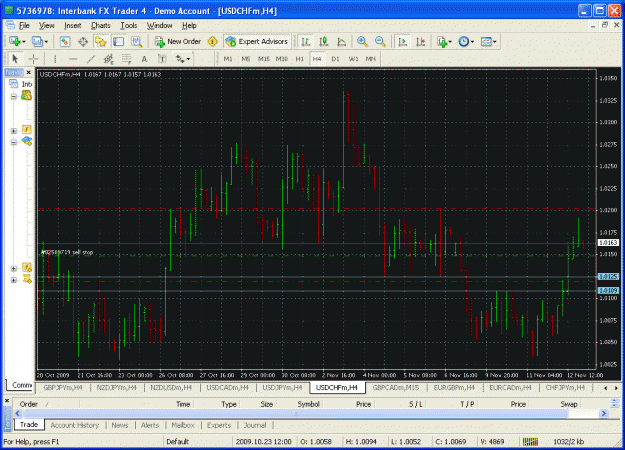The height and width of the screenshot is (450, 625).
Task: Switch to D1 timeframe
Action: pyautogui.click(x=335, y=59)
